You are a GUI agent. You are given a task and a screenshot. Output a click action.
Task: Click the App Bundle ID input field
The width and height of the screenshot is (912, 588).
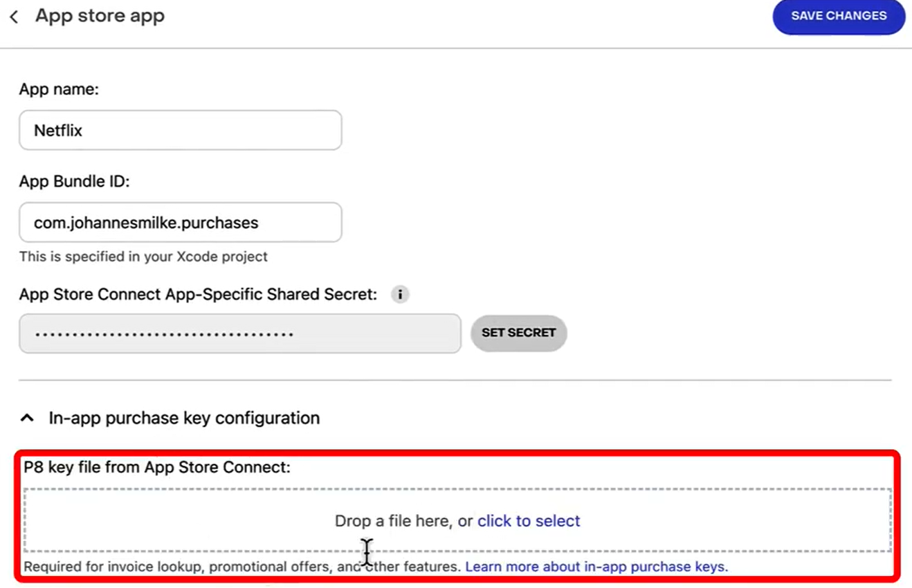180,222
